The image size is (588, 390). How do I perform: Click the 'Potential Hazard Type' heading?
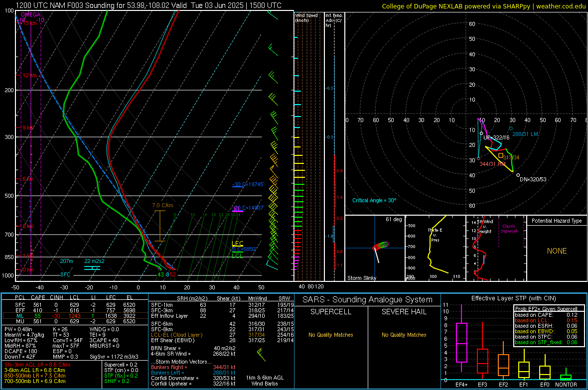tap(557, 221)
